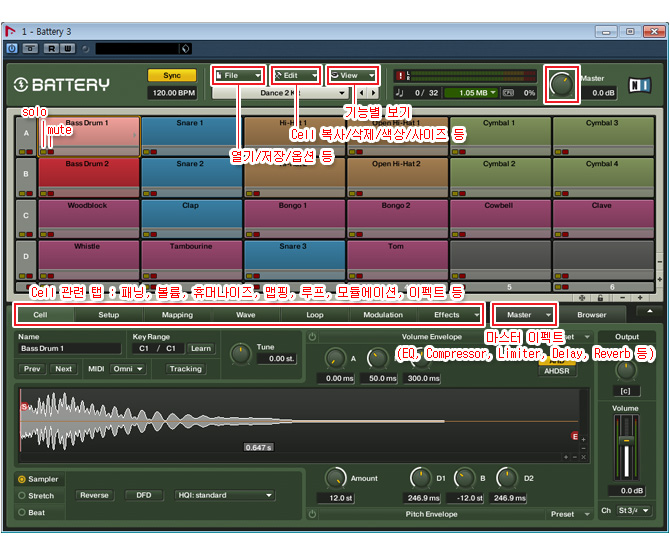The width and height of the screenshot is (670, 549).
Task: Open the View dropdown menu
Action: (x=353, y=75)
